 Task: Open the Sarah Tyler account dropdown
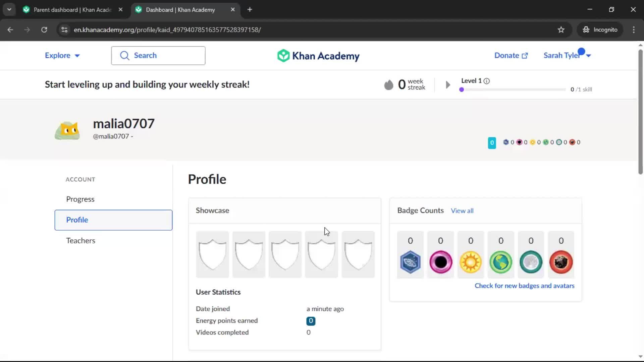tap(567, 56)
